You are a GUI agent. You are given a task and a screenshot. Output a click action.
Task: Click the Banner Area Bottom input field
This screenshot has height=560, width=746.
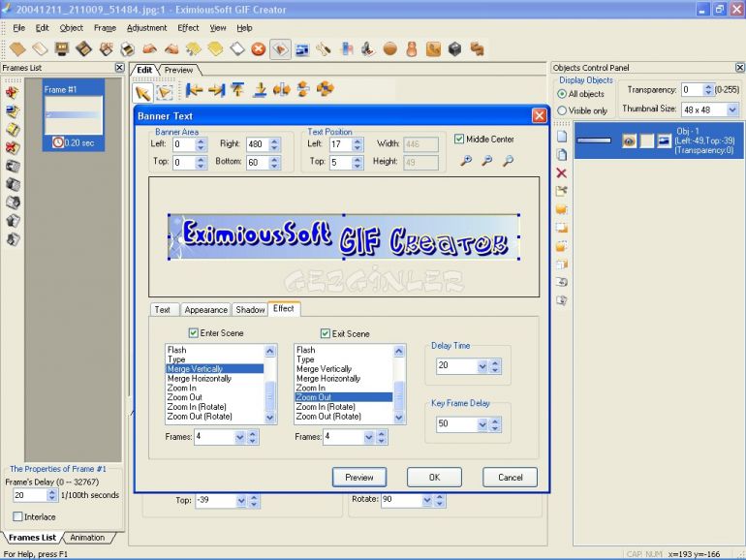(x=258, y=162)
